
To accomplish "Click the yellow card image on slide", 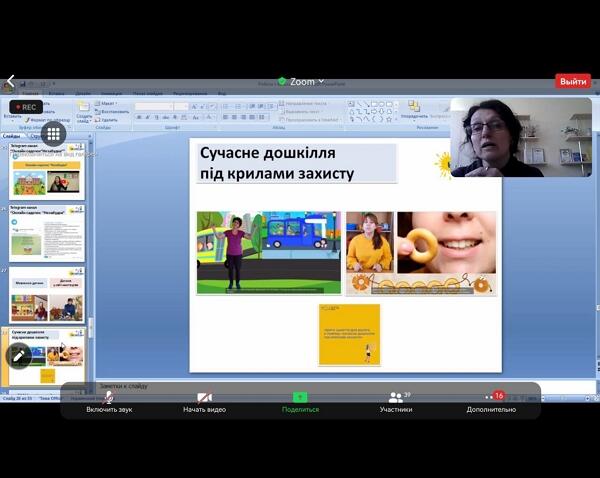I will pyautogui.click(x=349, y=334).
